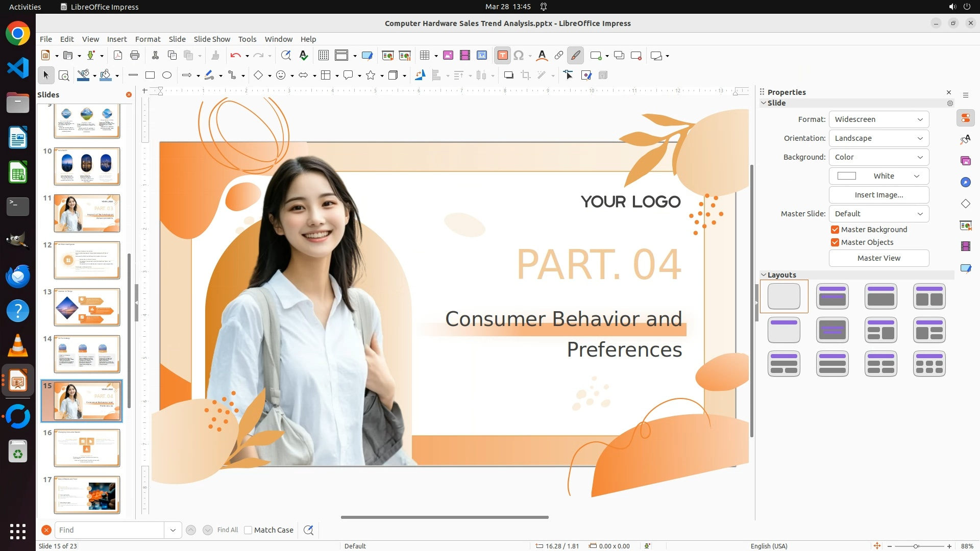Open the Slide Show menu
980x551 pixels.
click(x=212, y=39)
